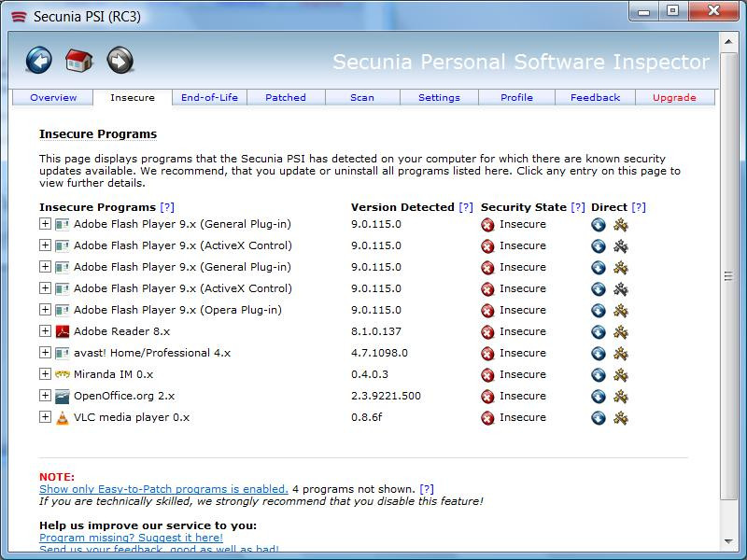Click the Adobe Reader PDF program icon
Screen dimensions: 747x560
point(63,331)
